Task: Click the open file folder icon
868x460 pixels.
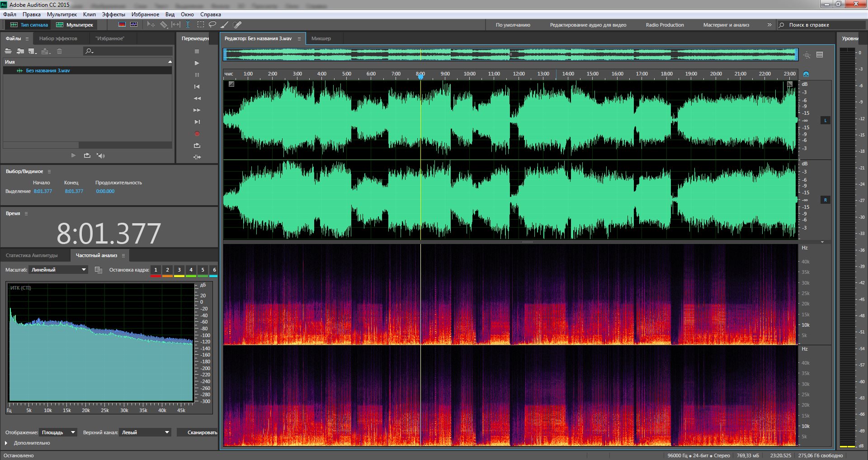Action: [8, 51]
